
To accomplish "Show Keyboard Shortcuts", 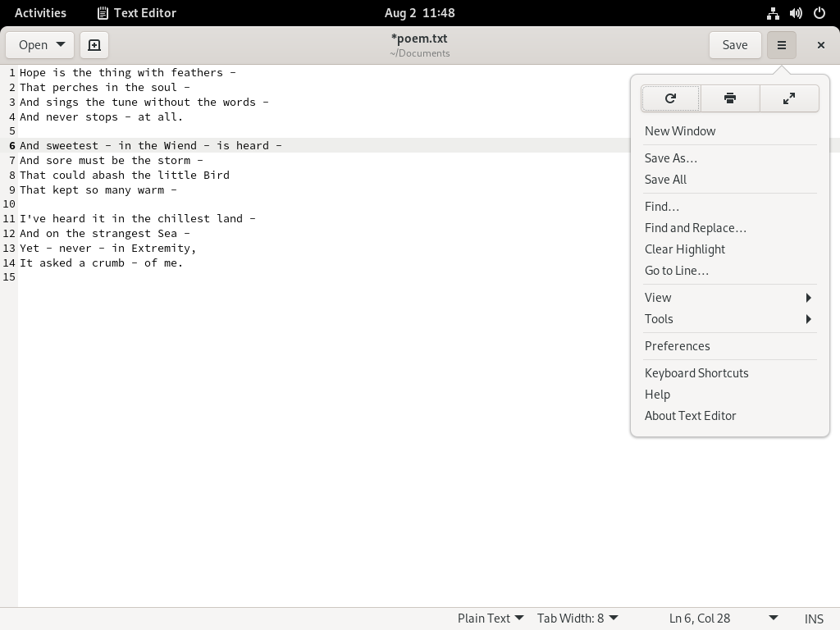I will click(x=729, y=373).
